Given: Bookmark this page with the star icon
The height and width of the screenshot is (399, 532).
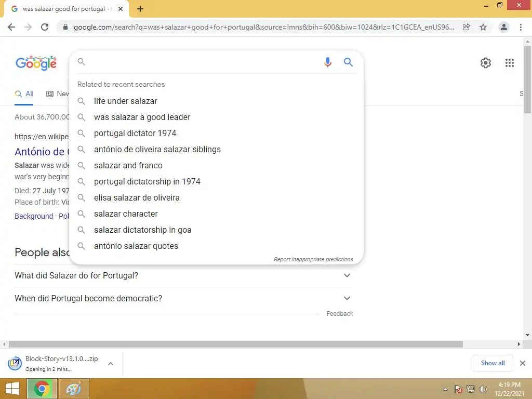Looking at the screenshot, I should click(x=483, y=27).
